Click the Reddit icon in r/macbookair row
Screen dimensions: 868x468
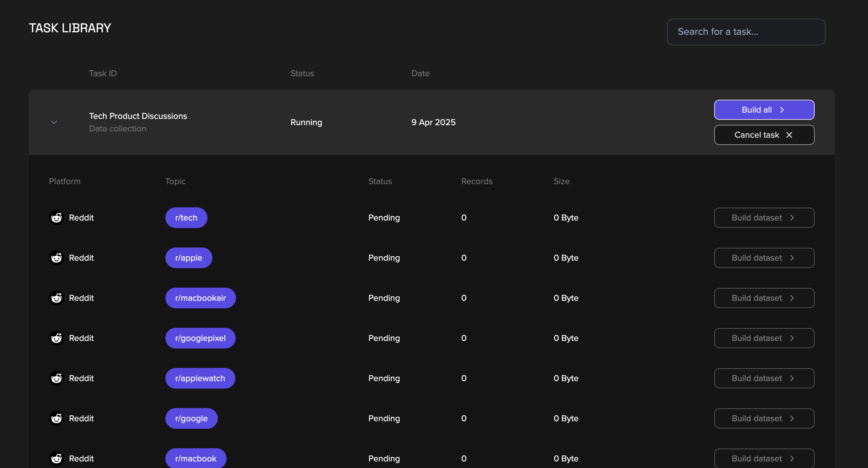pos(56,298)
